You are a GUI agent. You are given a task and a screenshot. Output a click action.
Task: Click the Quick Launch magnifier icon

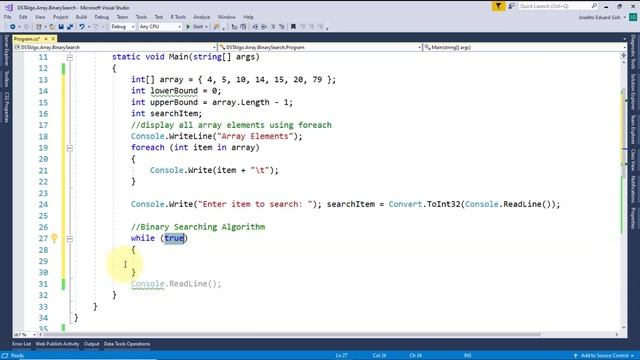[594, 6]
